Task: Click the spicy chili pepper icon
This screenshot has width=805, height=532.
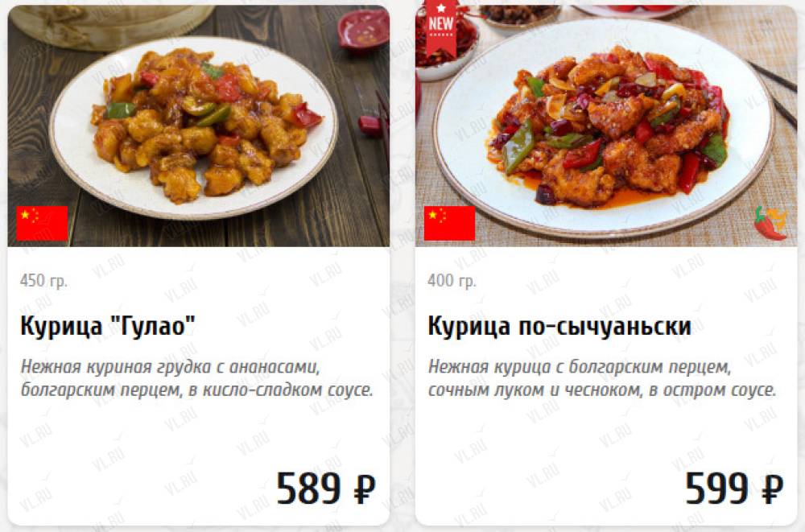Action: (770, 222)
